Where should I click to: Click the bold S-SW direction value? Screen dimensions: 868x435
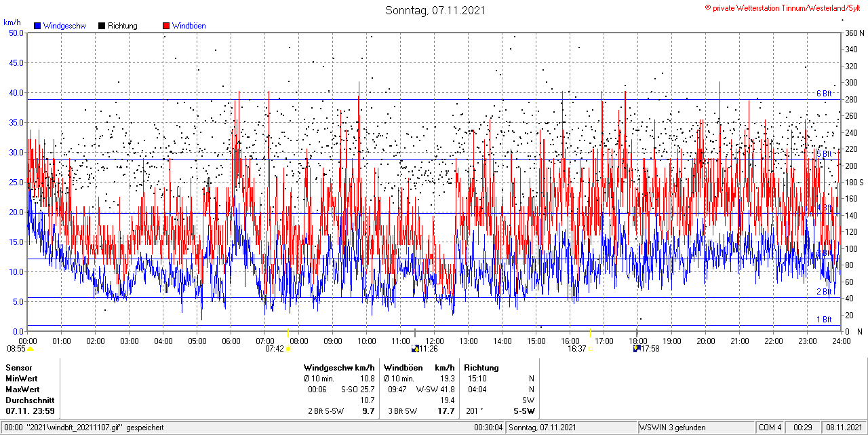click(x=524, y=411)
